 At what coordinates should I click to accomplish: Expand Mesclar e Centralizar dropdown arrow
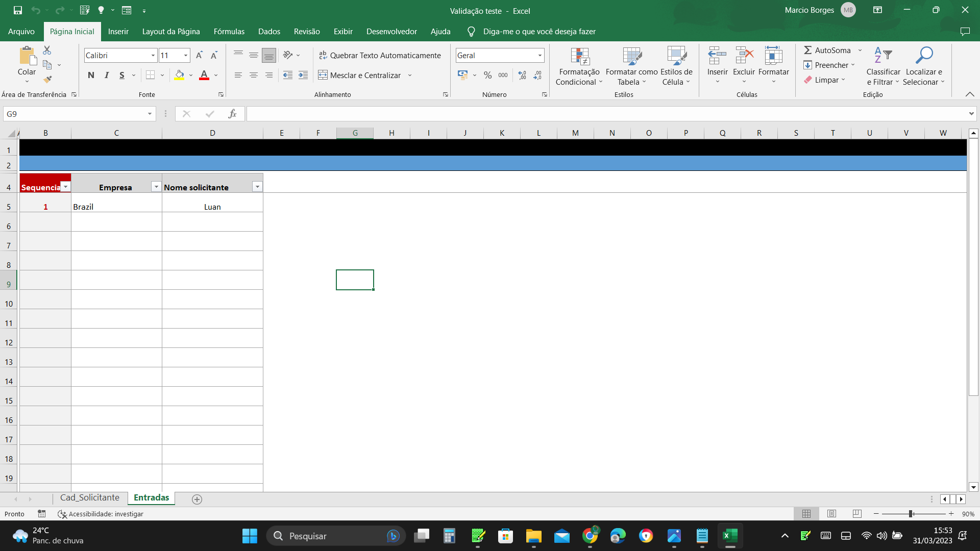tap(410, 75)
